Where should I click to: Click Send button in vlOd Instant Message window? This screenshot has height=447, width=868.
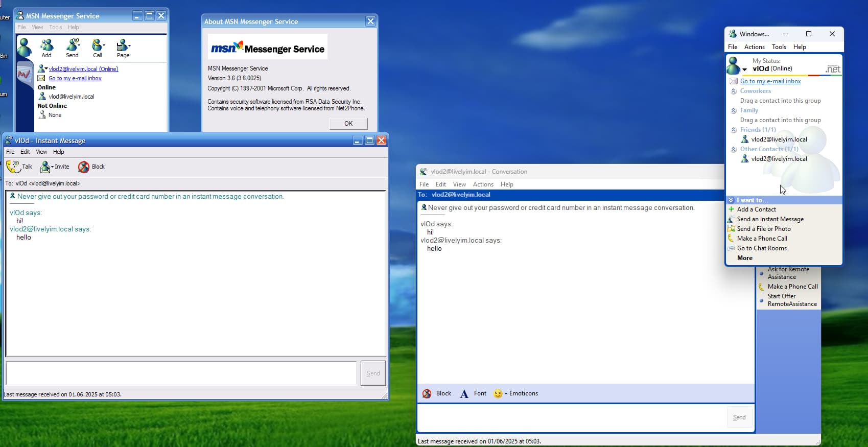[373, 373]
